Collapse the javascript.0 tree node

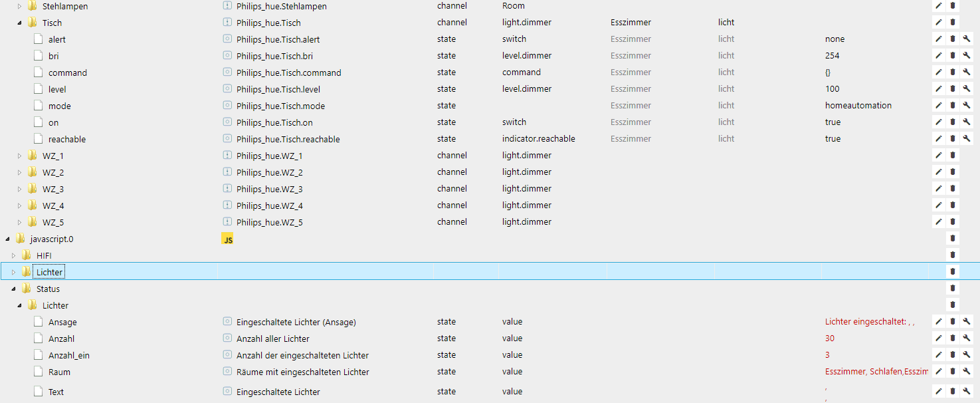7,239
